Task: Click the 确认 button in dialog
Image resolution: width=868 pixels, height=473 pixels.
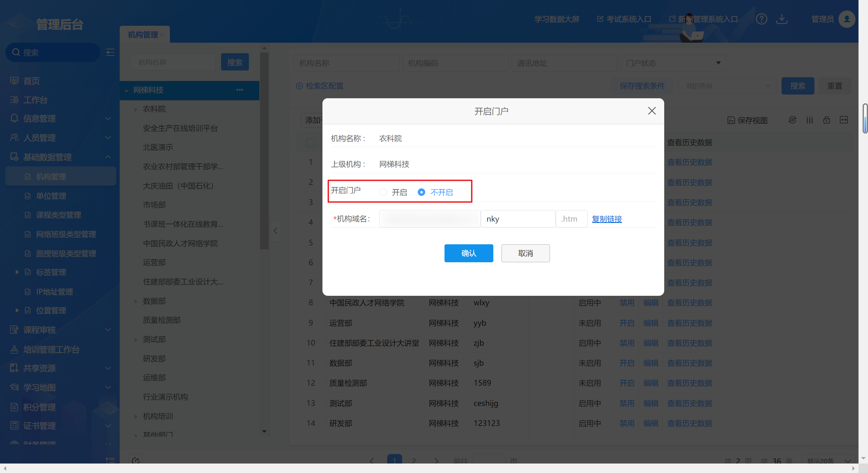Action: click(x=469, y=253)
